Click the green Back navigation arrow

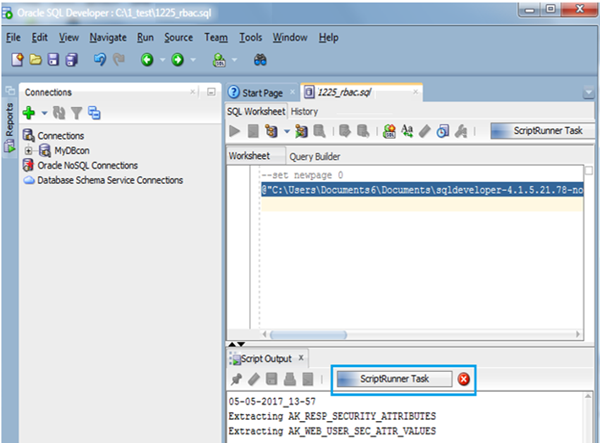click(146, 61)
